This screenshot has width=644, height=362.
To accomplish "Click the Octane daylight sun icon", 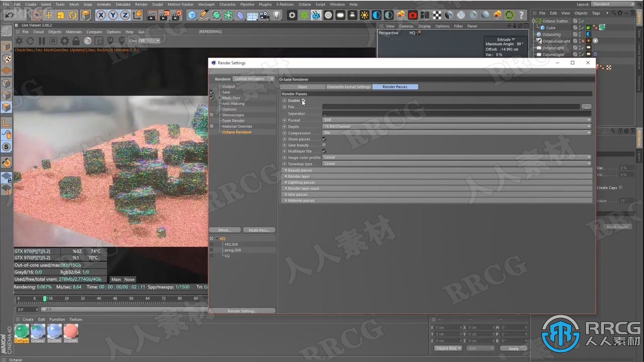I will pos(365,15).
